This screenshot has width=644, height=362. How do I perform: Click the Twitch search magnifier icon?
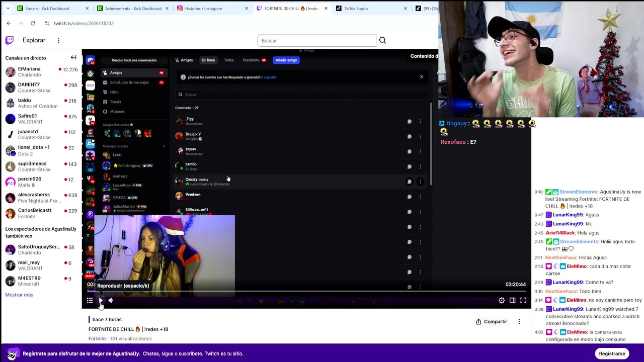coord(382,40)
